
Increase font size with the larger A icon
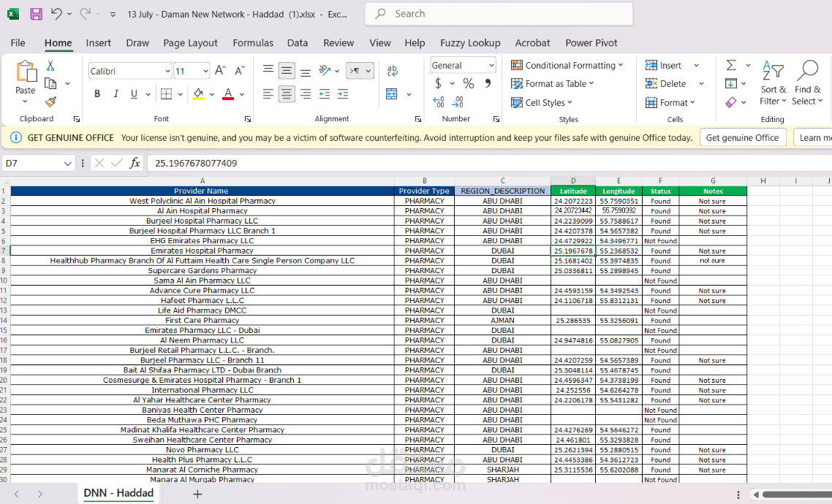click(x=220, y=70)
